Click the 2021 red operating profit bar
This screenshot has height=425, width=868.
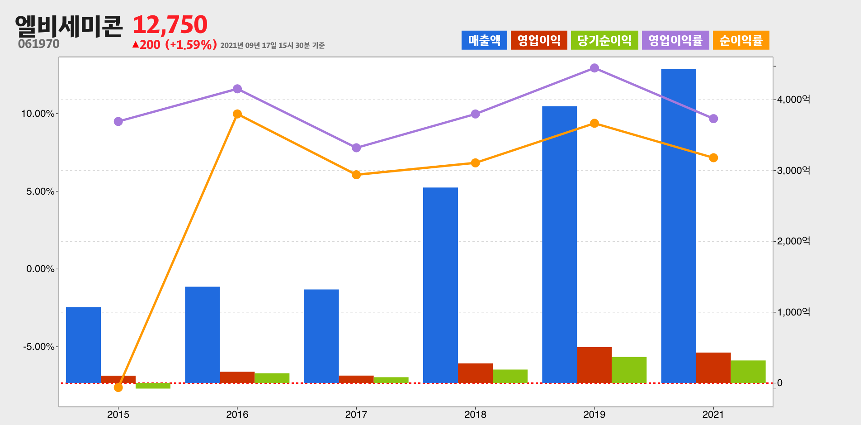pos(713,368)
